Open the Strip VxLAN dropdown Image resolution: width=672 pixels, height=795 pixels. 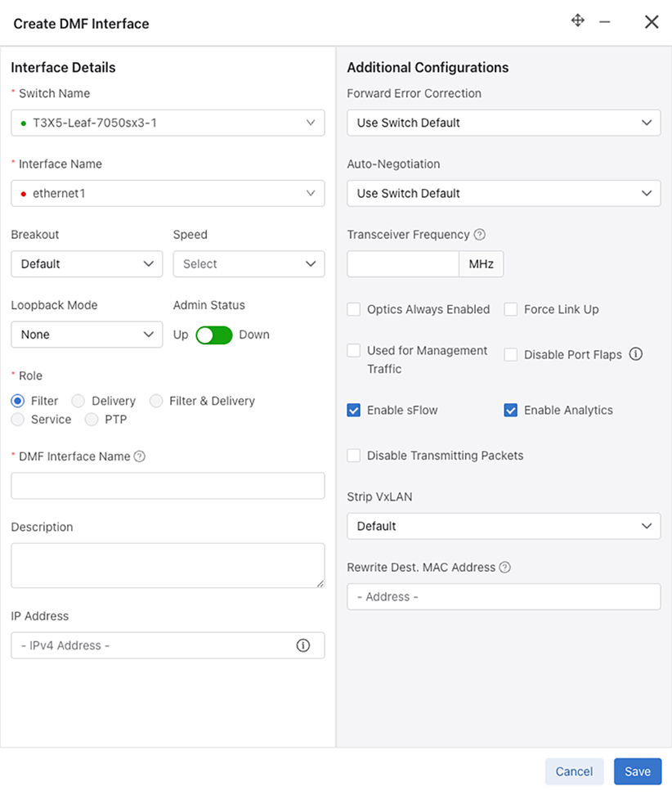tap(504, 526)
